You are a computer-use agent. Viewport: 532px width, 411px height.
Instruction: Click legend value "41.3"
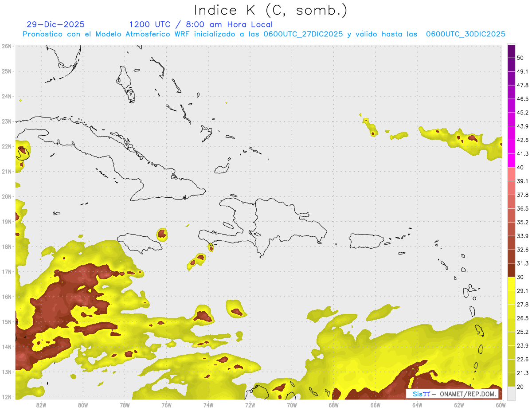click(523, 154)
